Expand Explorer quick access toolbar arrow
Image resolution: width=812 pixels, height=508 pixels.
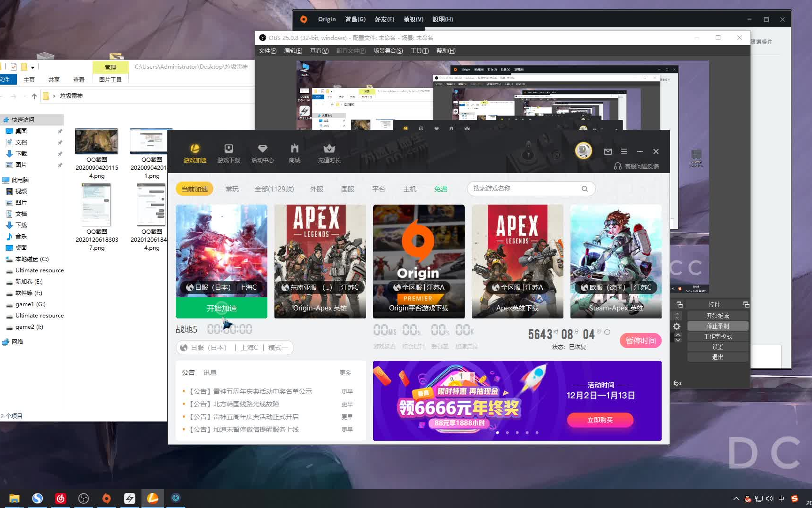click(x=33, y=67)
